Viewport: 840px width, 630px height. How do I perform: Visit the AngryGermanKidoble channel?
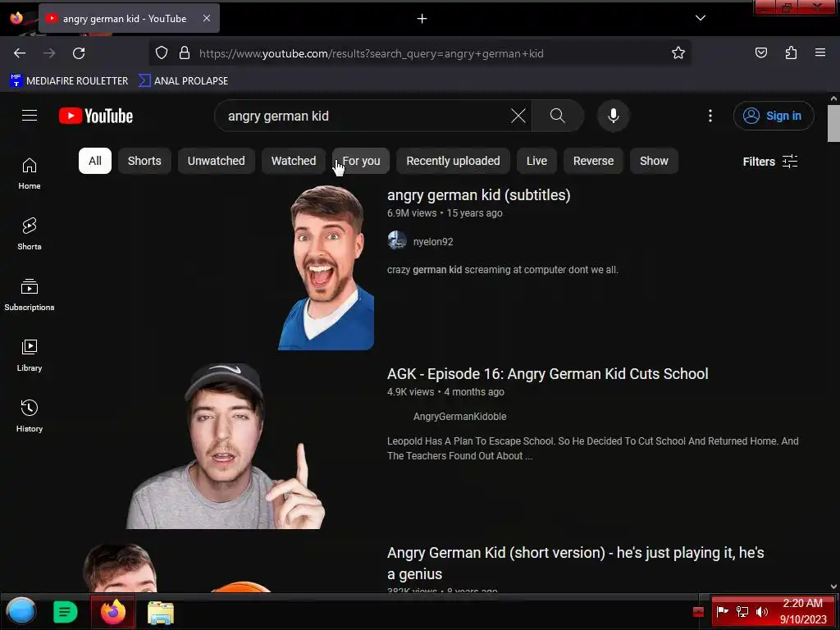459,416
